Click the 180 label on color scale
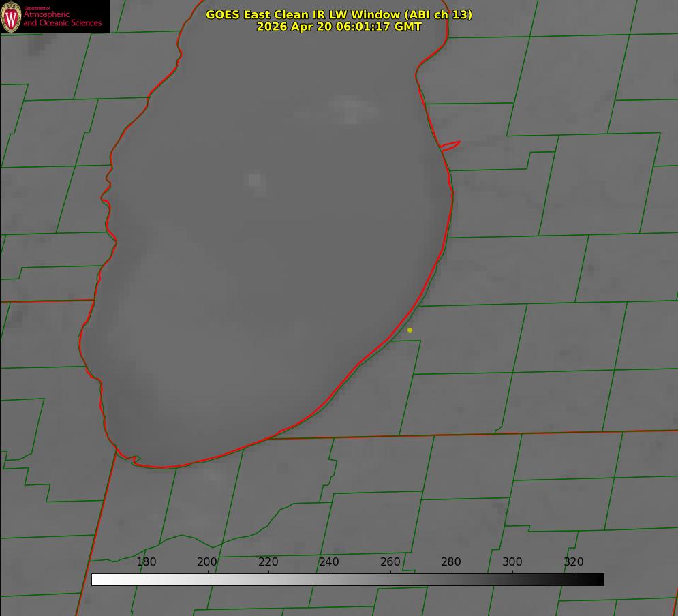Screen dimensions: 678x616 coord(146,561)
